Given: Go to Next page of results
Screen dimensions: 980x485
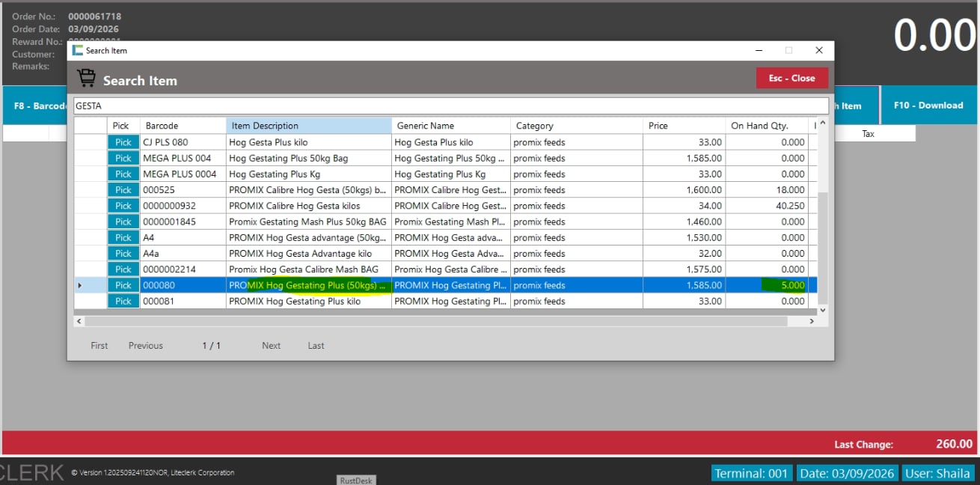Looking at the screenshot, I should point(271,346).
